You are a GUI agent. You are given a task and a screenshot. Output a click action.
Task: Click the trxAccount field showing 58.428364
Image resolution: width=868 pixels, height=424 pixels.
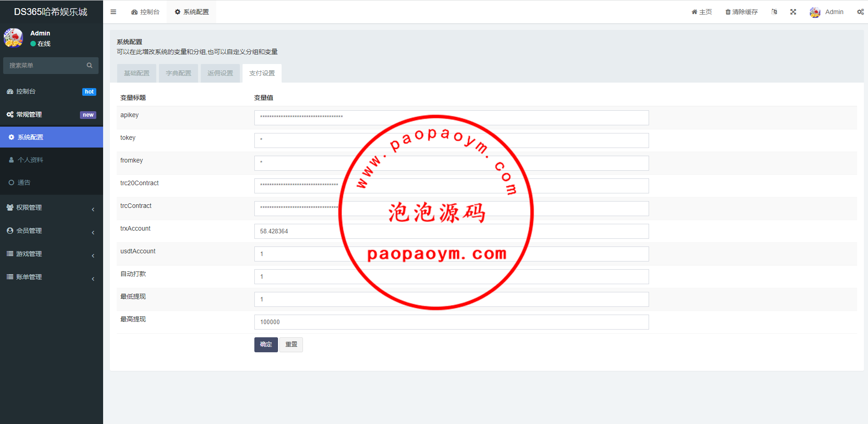pos(451,231)
